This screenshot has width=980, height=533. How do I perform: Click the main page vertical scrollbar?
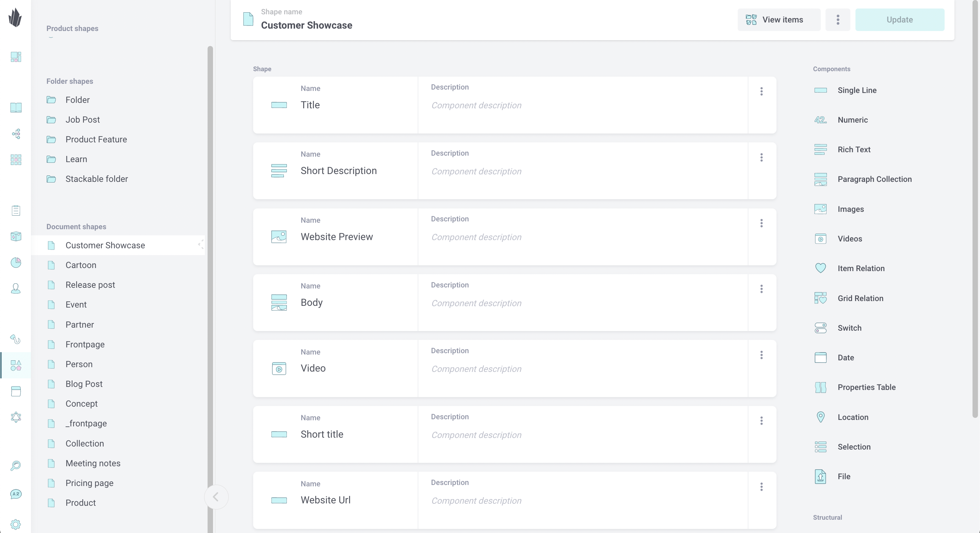pyautogui.click(x=975, y=209)
